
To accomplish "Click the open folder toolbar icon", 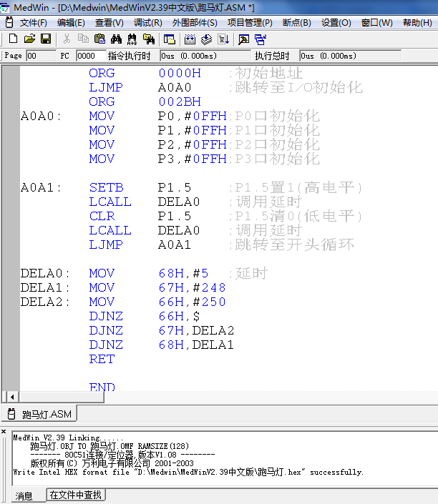I will tap(29, 39).
